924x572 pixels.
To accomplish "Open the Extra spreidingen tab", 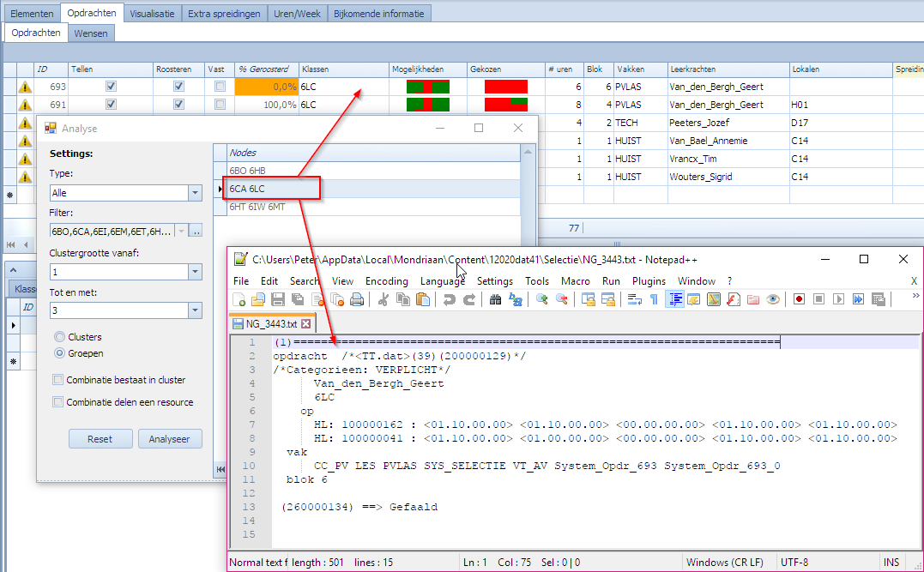I will click(x=224, y=14).
